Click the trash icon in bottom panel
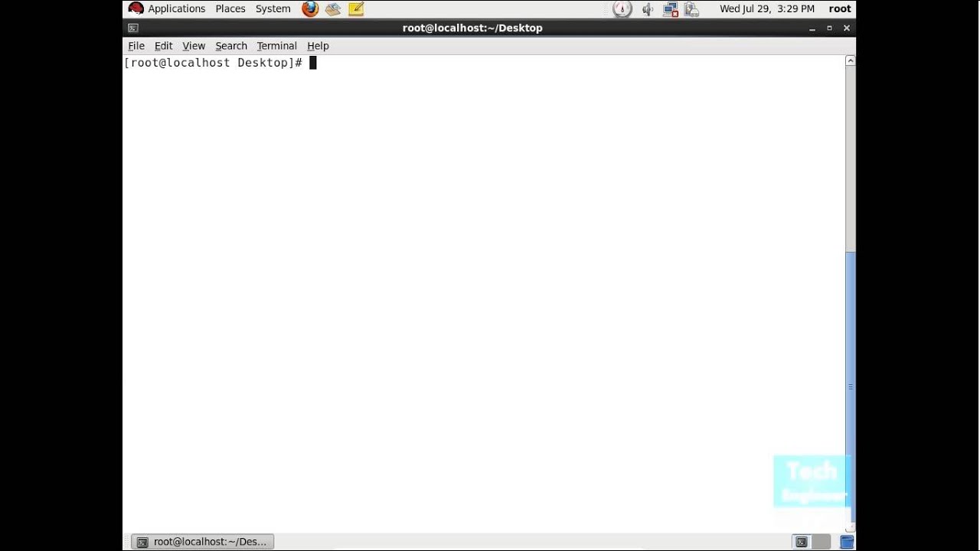 coord(846,542)
